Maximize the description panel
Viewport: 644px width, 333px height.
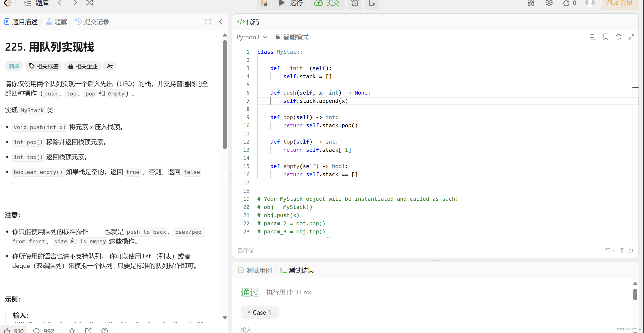[x=208, y=22]
